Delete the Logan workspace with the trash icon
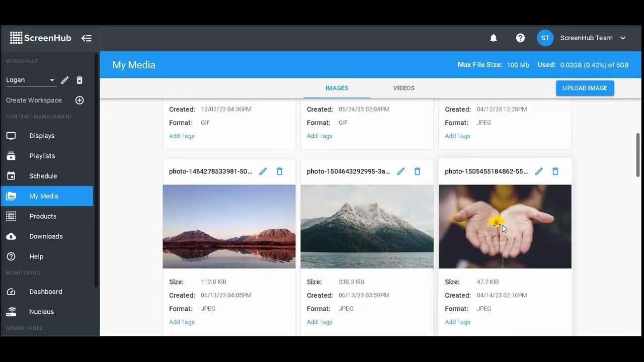The image size is (644, 362). [79, 80]
